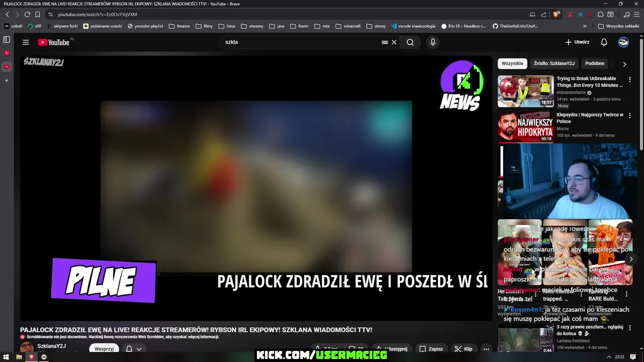
Task: Click the share page icon in address bar
Action: click(x=543, y=15)
